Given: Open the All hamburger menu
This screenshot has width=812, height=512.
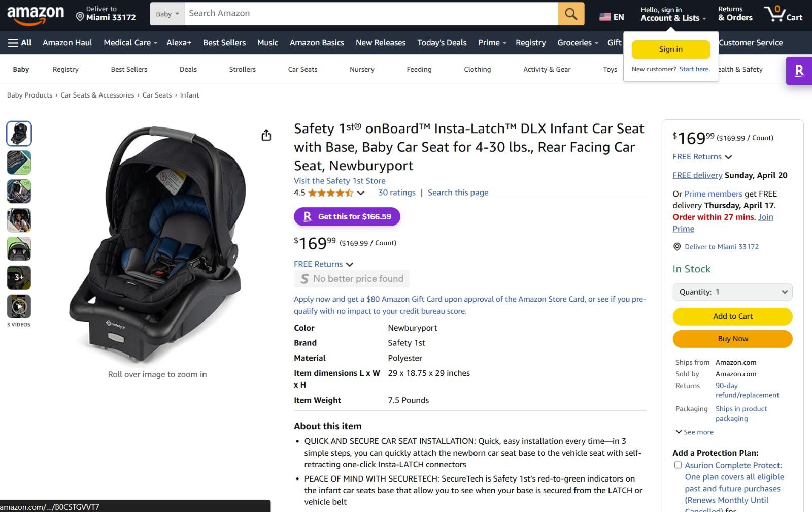Looking at the screenshot, I should click(19, 43).
